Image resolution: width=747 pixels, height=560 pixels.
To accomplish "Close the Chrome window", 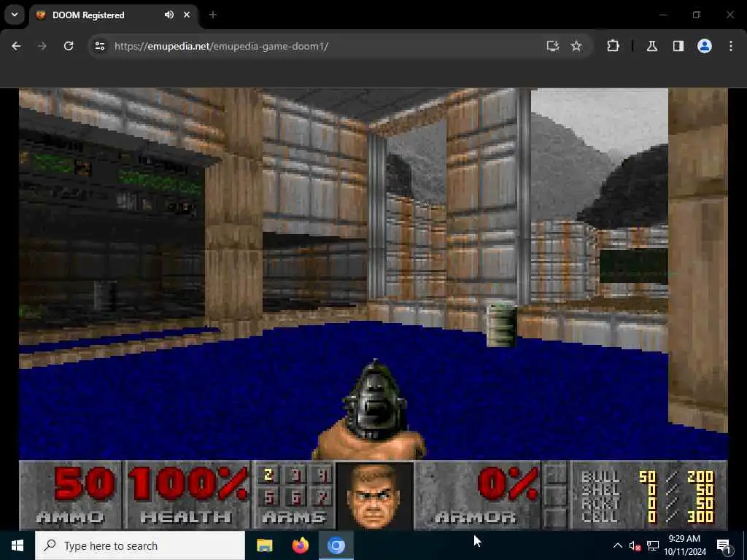I will coord(730,15).
